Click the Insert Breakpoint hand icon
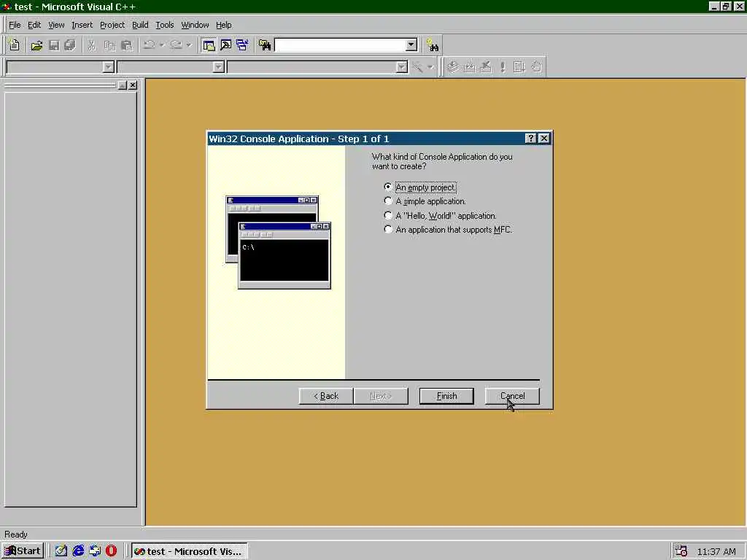The image size is (747, 560). (x=537, y=67)
